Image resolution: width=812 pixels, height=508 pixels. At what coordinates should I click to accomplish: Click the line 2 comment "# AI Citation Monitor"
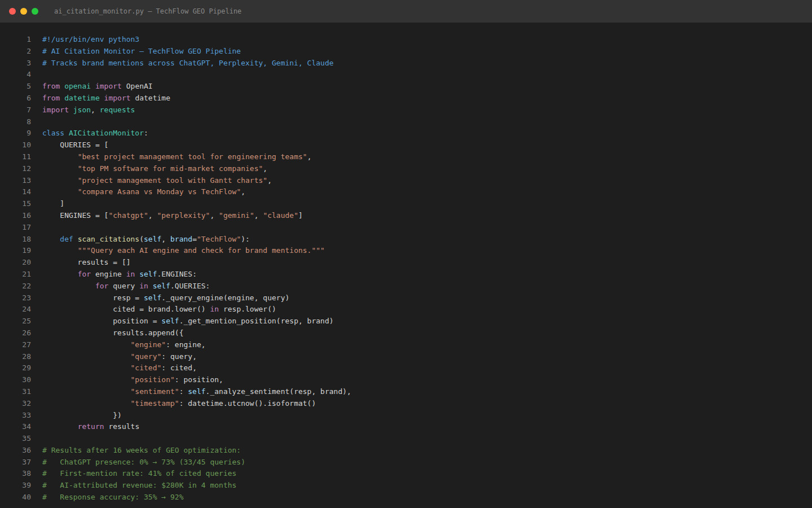(89, 51)
